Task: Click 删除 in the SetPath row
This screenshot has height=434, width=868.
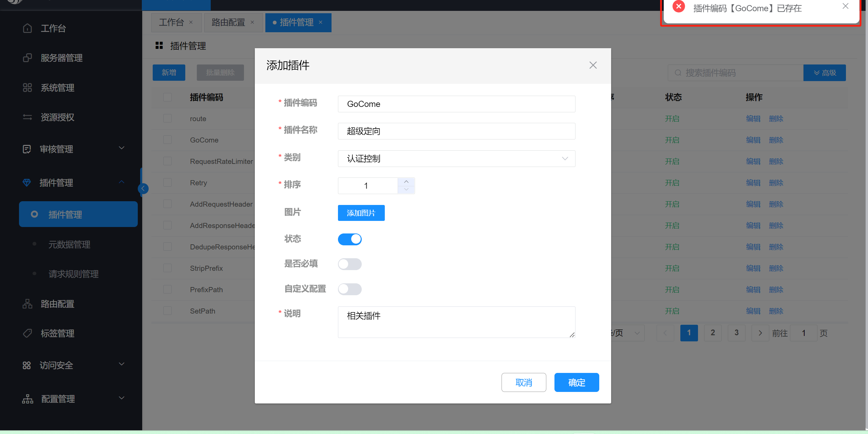Action: 776,311
